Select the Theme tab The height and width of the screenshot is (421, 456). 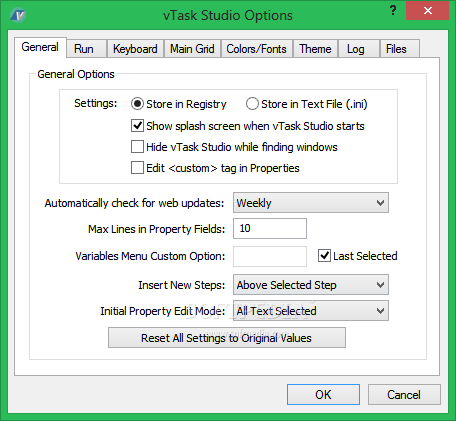click(315, 49)
